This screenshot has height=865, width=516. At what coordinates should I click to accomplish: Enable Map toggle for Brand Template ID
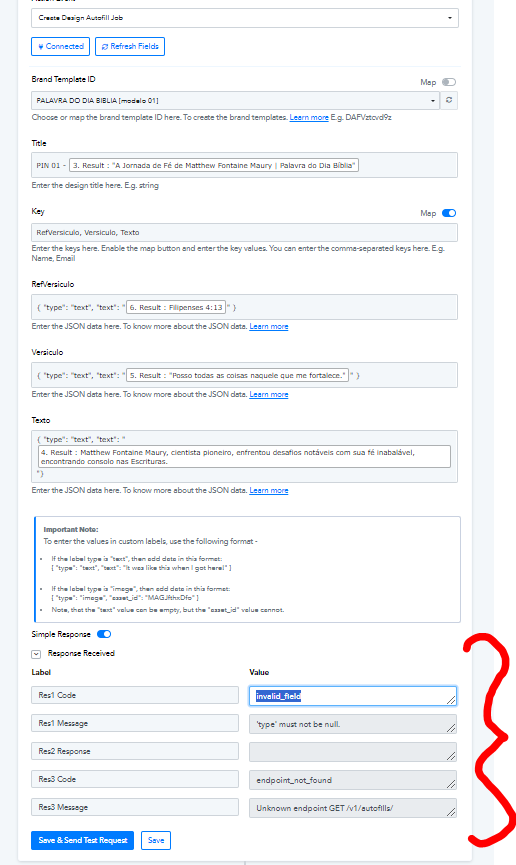point(449,82)
